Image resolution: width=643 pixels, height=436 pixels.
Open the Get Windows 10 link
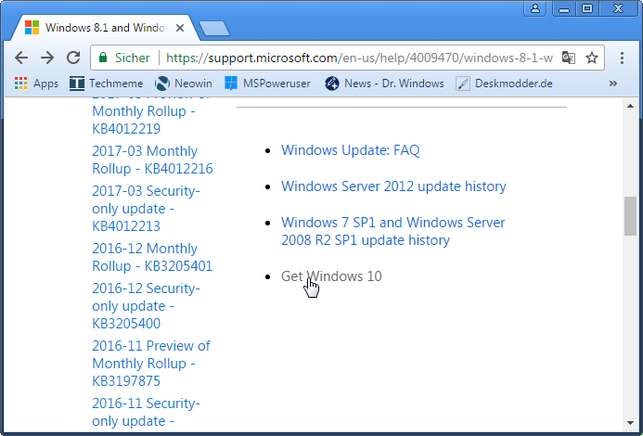331,276
